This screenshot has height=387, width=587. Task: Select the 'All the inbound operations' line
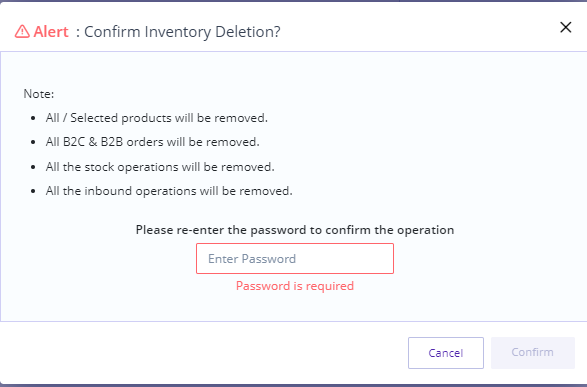tap(169, 191)
